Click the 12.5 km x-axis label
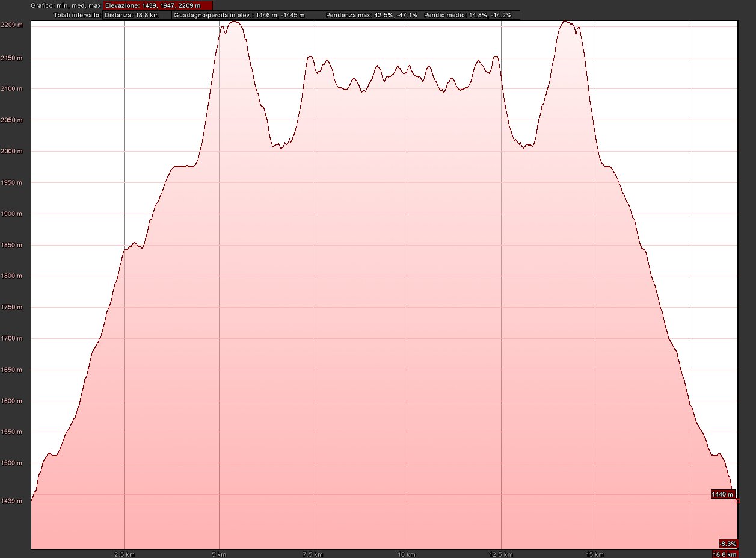The image size is (756, 558). click(500, 554)
